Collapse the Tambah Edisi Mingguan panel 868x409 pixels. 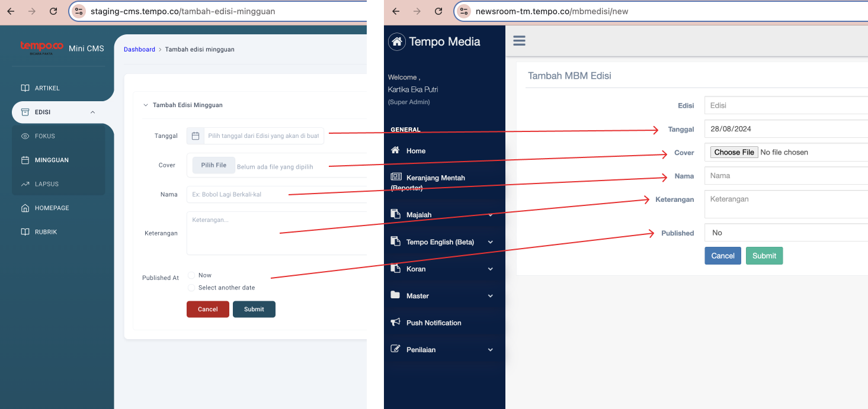tap(146, 105)
